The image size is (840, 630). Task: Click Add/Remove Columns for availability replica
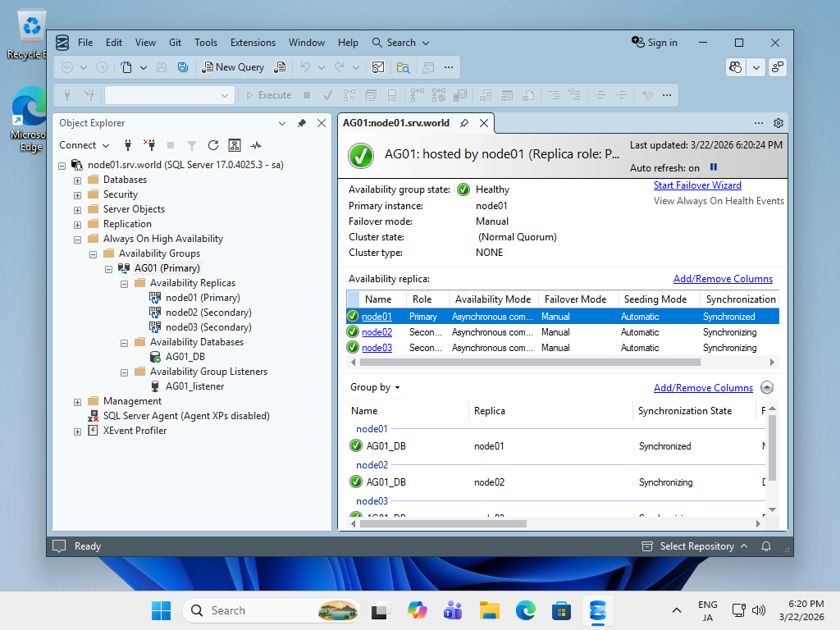pos(723,279)
